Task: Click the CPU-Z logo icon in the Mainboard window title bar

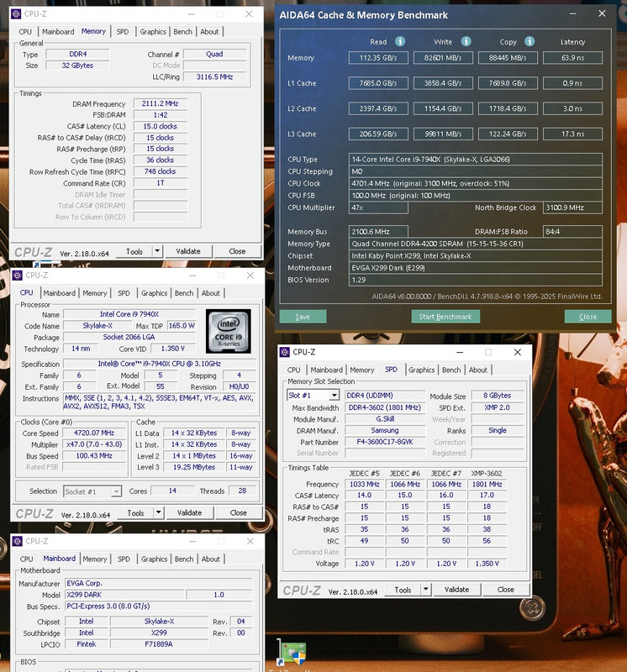Action: click(x=17, y=541)
